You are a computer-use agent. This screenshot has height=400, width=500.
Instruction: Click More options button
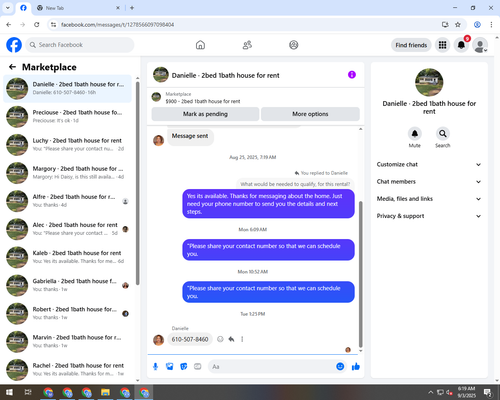point(310,114)
